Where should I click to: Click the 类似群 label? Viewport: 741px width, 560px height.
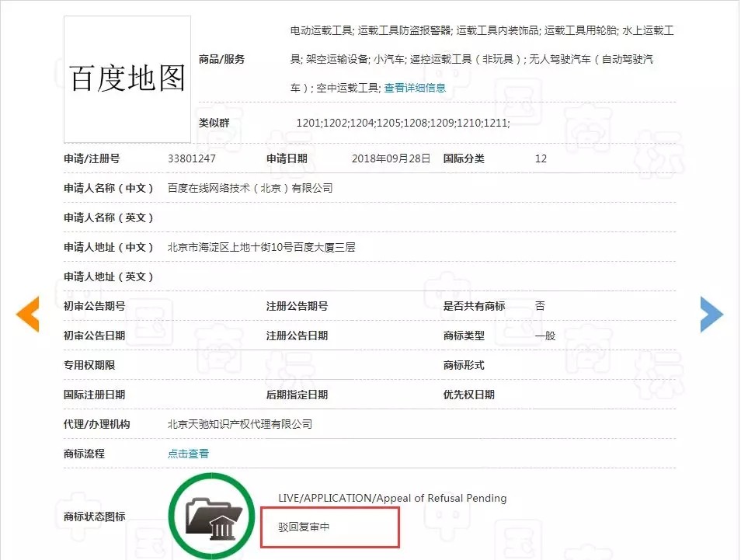214,123
